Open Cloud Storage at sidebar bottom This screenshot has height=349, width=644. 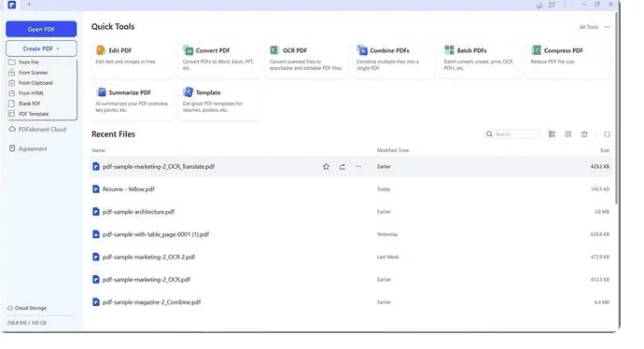(27, 308)
